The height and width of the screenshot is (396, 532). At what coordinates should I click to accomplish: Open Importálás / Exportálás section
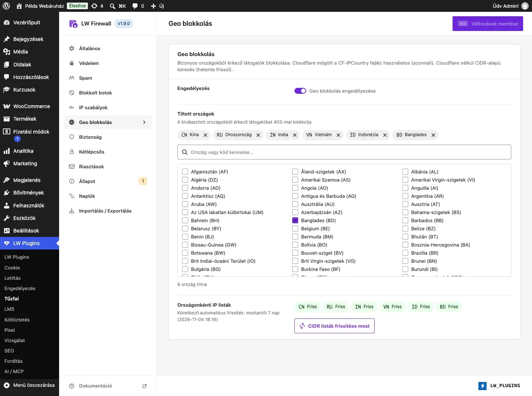(x=108, y=211)
